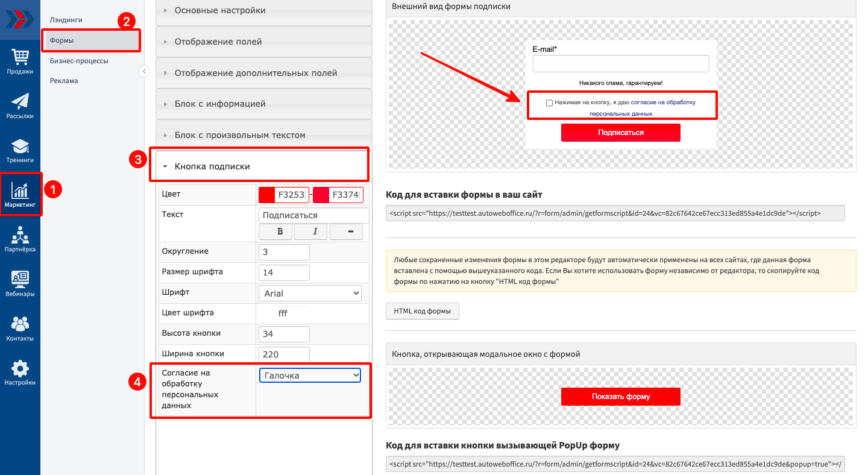The height and width of the screenshot is (475, 868).
Task: Open Контакты people icon
Action: point(20,324)
